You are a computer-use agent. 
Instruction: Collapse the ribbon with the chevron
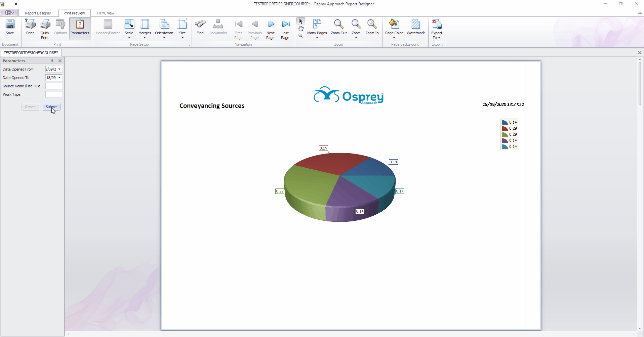pos(640,13)
